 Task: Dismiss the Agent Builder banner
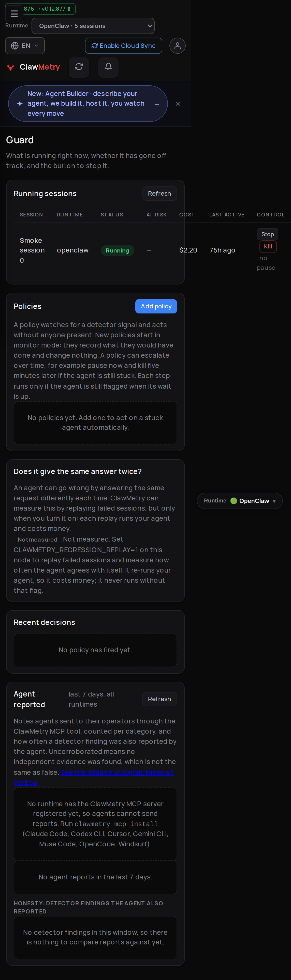pos(178,103)
